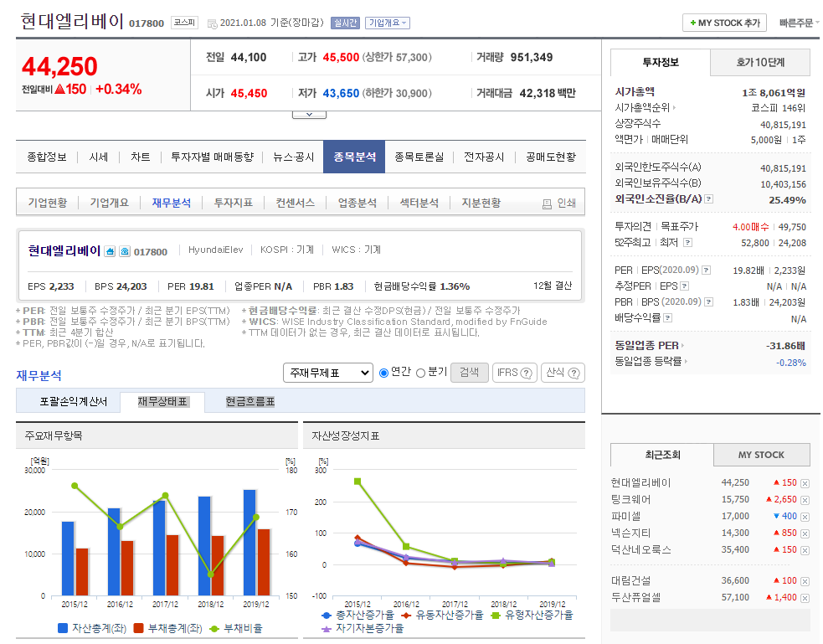Open help icon beside 추정PER EPS
This screenshot has height=644, width=823.
point(684,286)
